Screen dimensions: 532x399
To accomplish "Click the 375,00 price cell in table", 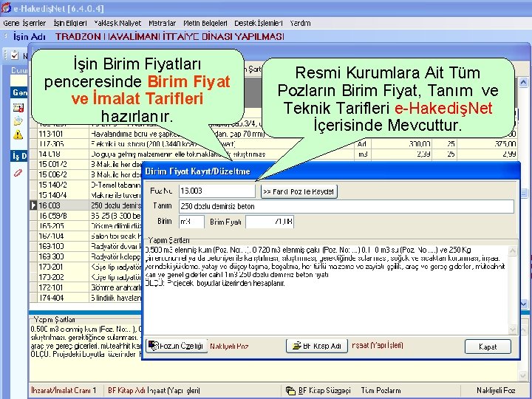I will [x=487, y=144].
